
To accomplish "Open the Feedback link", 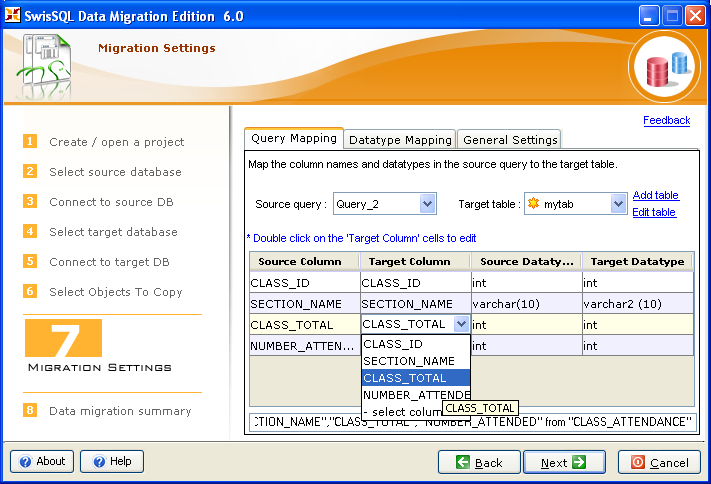I will point(667,120).
